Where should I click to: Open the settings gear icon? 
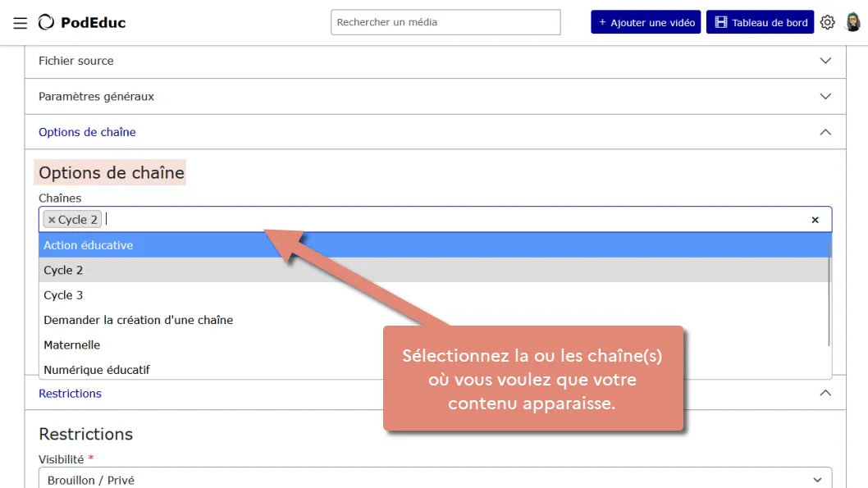(x=828, y=22)
